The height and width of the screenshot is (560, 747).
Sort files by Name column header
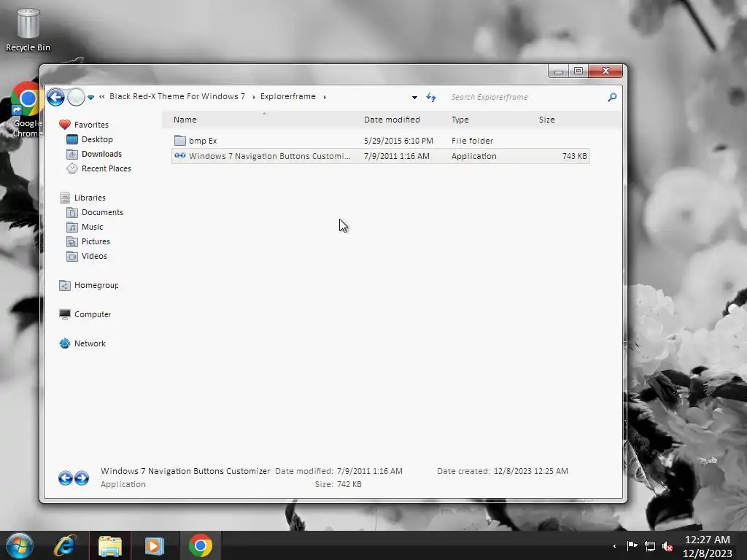click(x=185, y=120)
